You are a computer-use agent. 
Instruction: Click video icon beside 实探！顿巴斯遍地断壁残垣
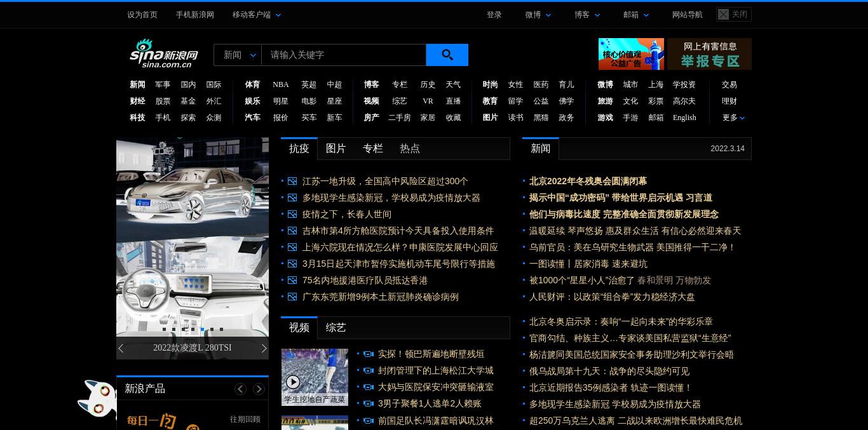click(x=368, y=354)
